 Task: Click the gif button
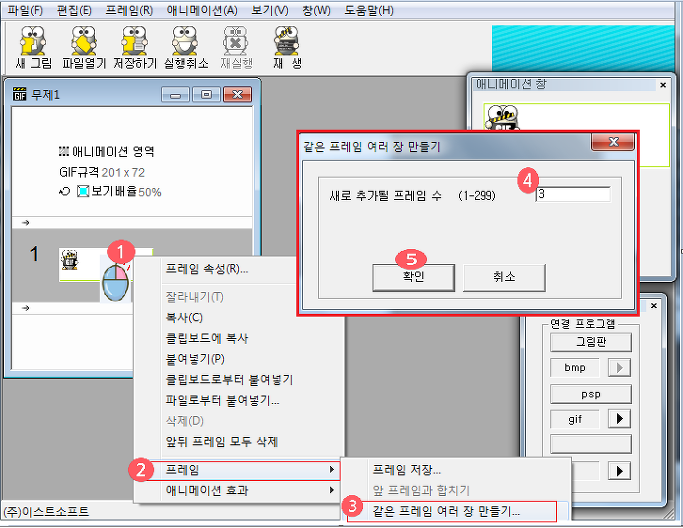pos(575,420)
